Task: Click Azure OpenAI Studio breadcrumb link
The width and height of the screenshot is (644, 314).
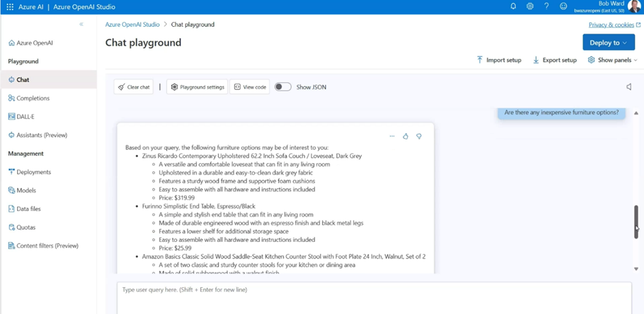Action: pyautogui.click(x=132, y=24)
